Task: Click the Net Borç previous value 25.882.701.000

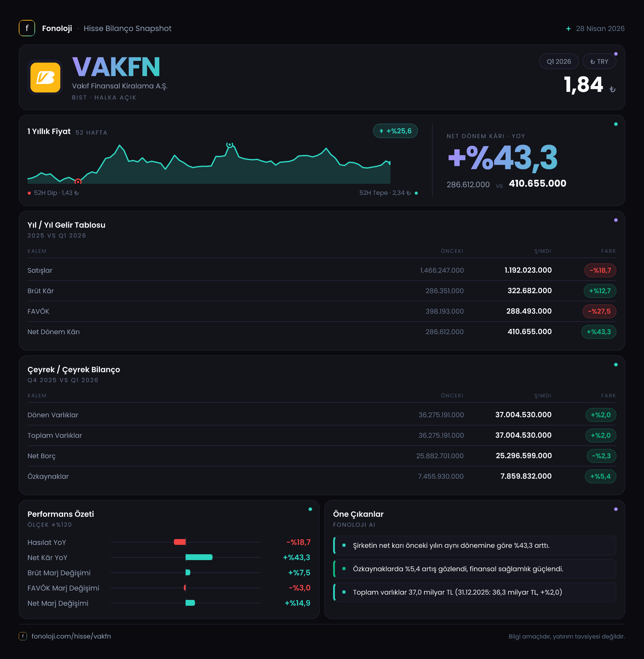Action: (x=440, y=456)
